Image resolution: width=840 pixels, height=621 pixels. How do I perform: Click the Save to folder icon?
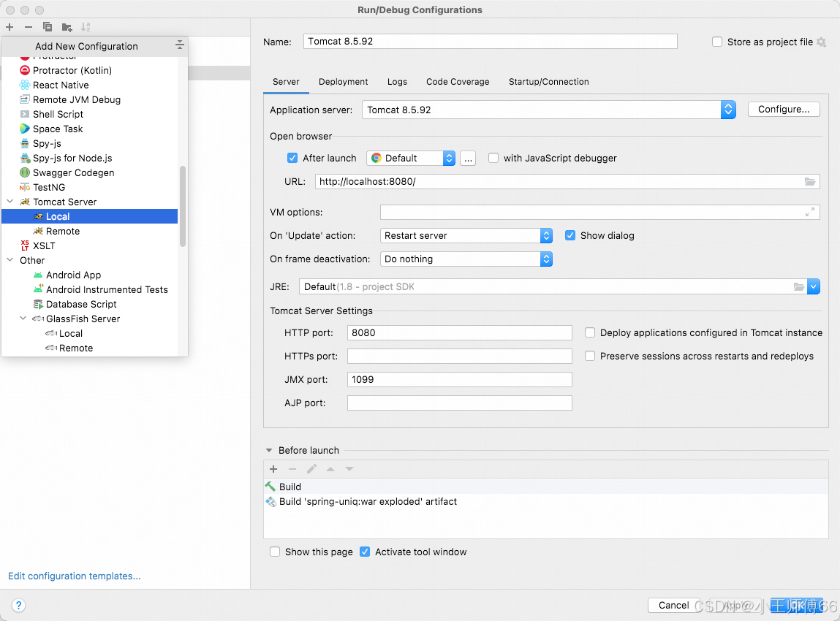67,27
